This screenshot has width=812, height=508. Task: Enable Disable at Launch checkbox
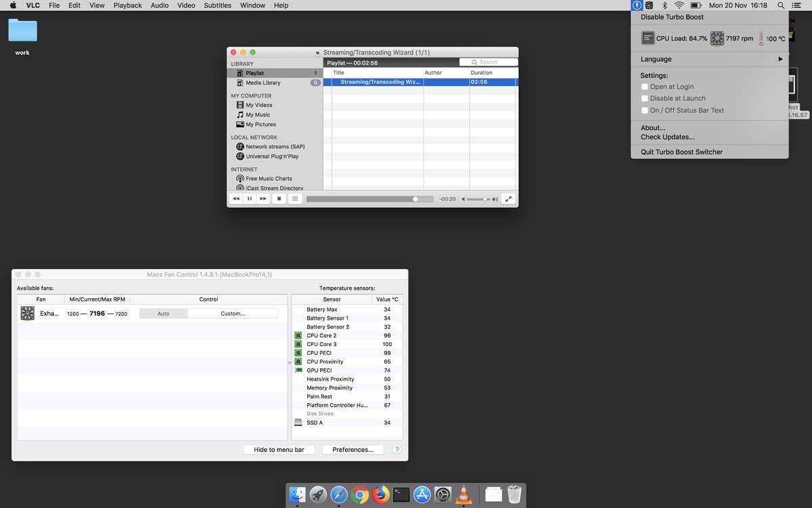(x=644, y=98)
